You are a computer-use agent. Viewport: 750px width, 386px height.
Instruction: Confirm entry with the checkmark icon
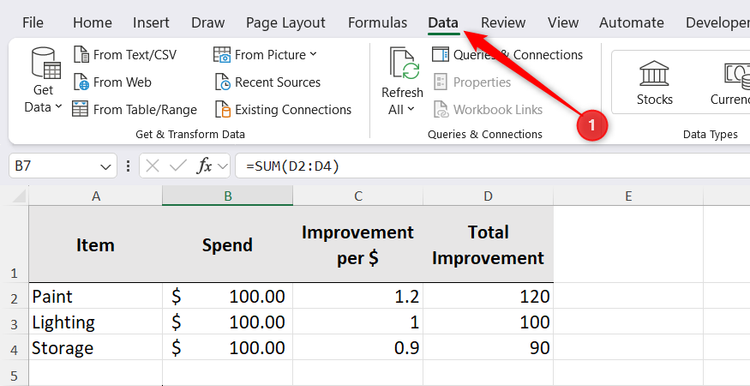click(178, 166)
